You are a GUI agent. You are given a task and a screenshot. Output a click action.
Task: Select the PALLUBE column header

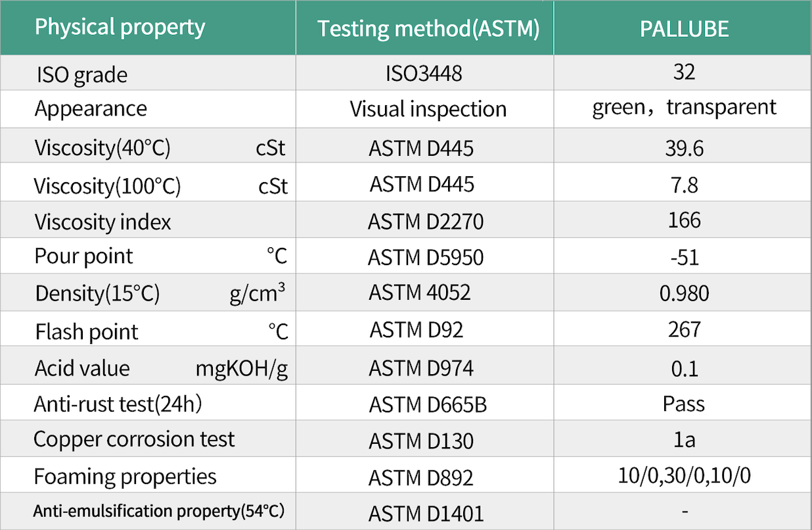(x=684, y=29)
